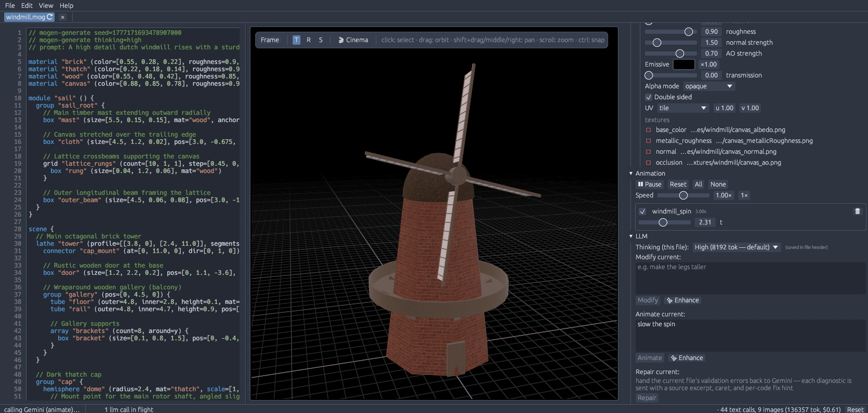
Task: Click the Emissive black color swatch
Action: pos(683,64)
